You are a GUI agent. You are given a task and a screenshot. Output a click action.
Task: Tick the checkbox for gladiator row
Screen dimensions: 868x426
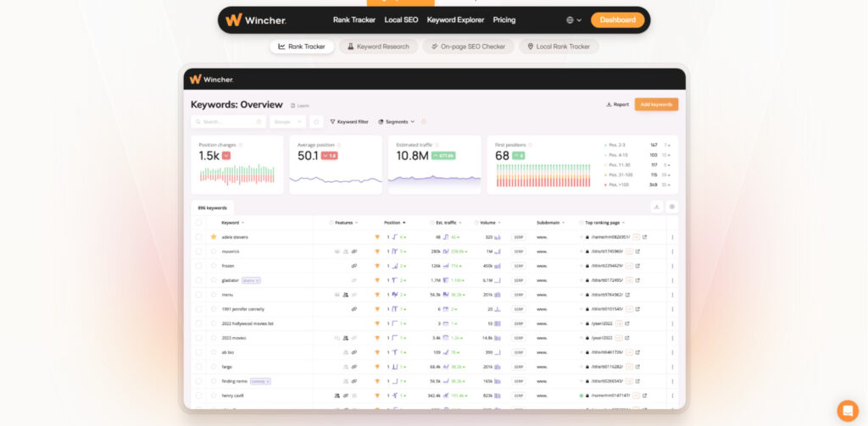click(198, 280)
